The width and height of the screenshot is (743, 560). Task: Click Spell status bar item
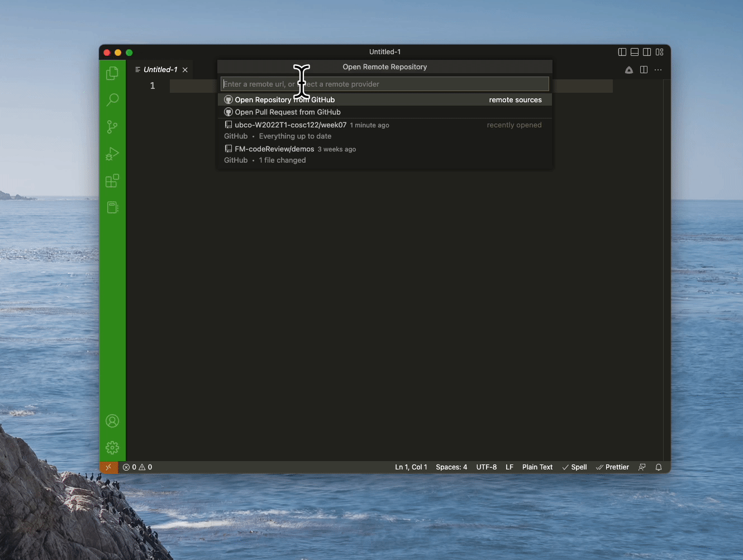coord(574,467)
